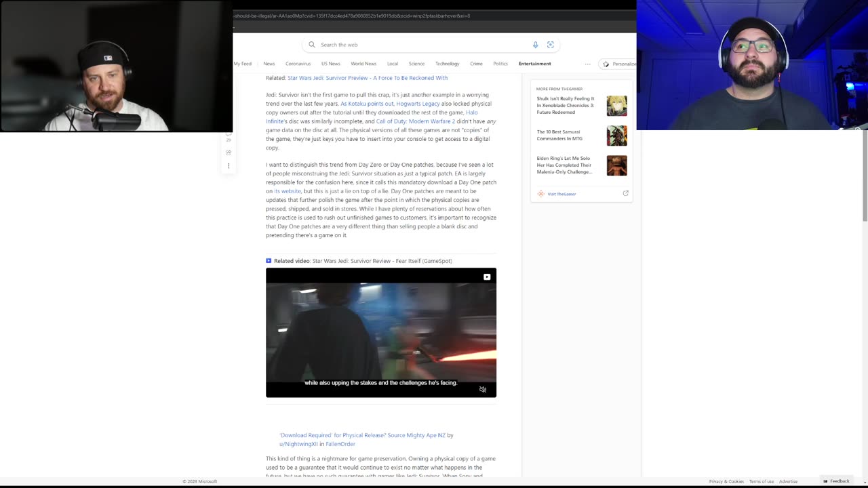Click the Feedback button

(x=835, y=481)
